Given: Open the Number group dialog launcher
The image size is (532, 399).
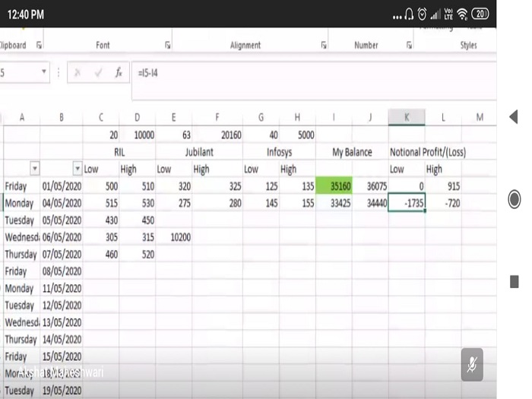Looking at the screenshot, I should 409,45.
